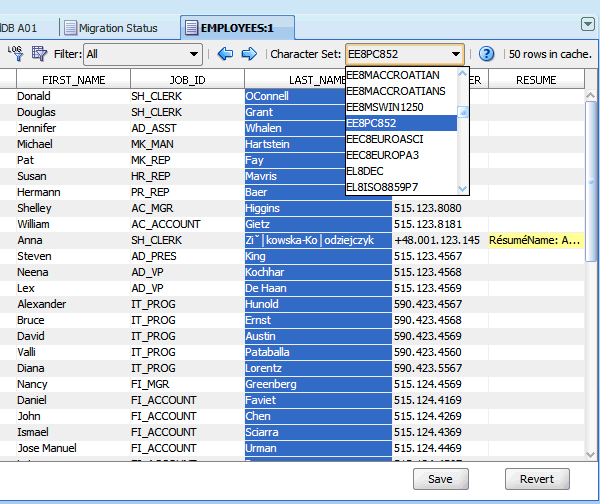Collapse the Character Set combo box
Viewport: 600px width, 504px height.
[x=456, y=54]
